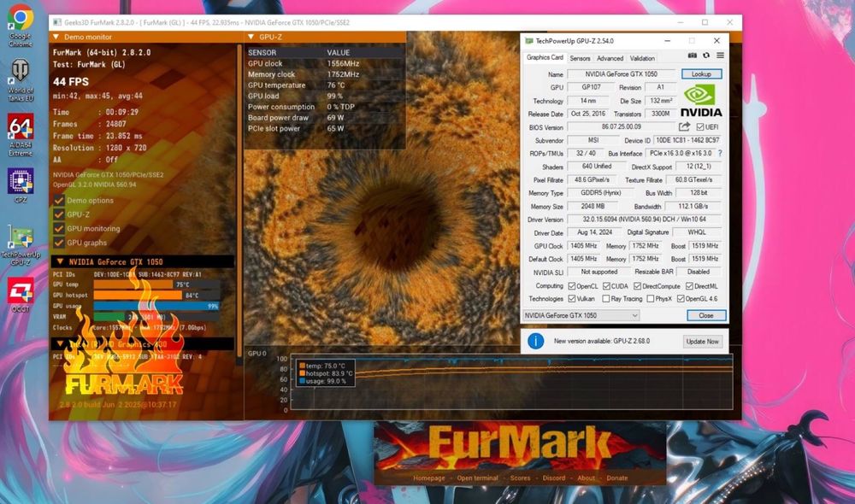This screenshot has height=504, width=855.
Task: Click the blue usage legend swatch
Action: coord(302,381)
